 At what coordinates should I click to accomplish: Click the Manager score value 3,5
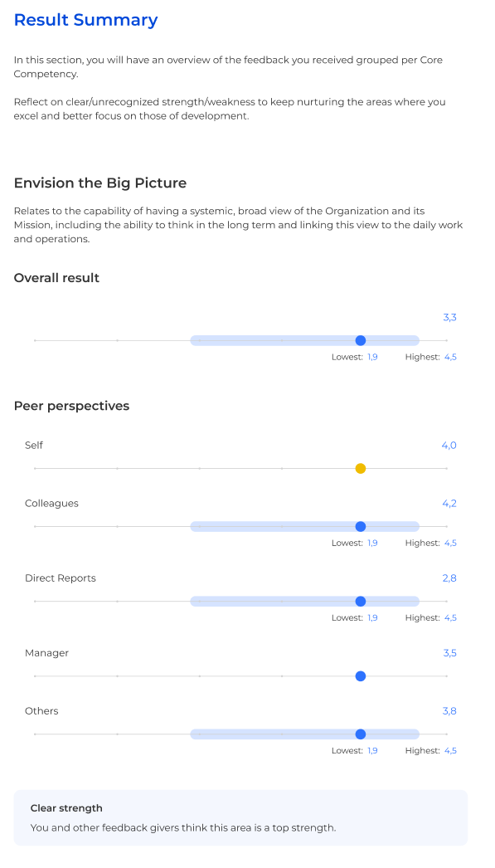coord(449,653)
